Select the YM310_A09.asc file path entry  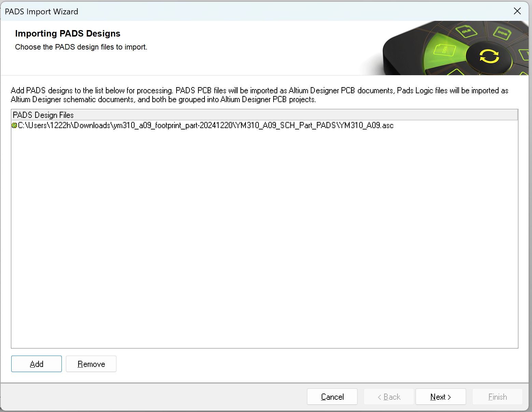[x=206, y=125]
